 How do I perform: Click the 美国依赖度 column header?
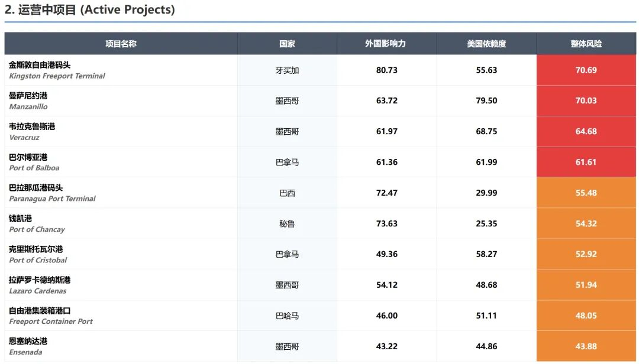[486, 44]
